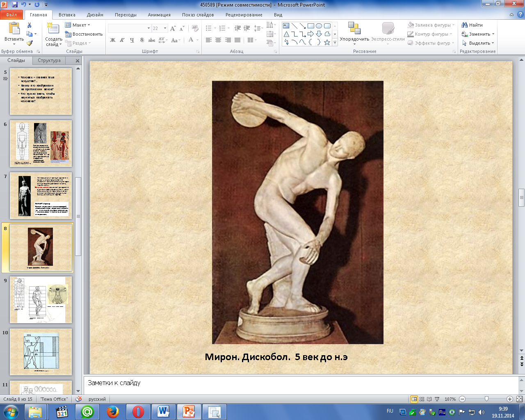Select the five-point star shape
Viewport: 525px width, 420px height.
click(x=327, y=42)
